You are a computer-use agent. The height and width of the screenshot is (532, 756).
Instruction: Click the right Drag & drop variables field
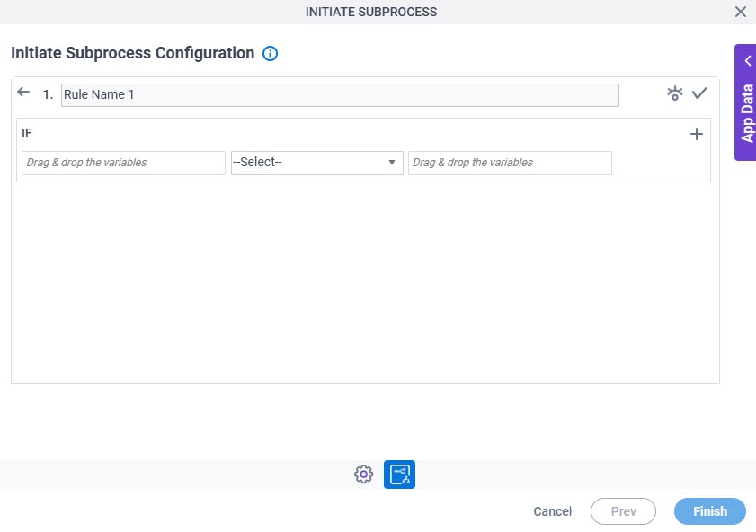510,163
